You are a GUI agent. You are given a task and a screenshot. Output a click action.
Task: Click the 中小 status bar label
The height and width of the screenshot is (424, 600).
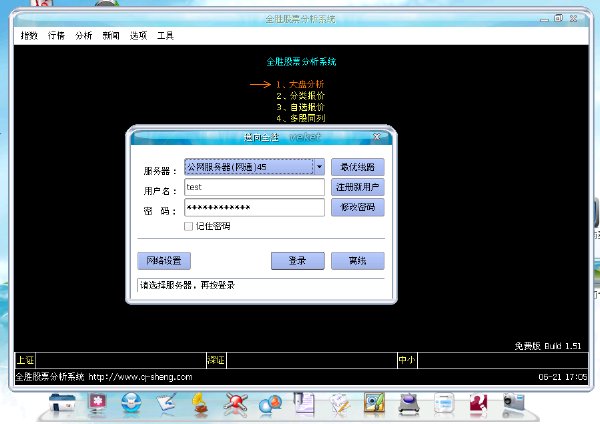(407, 360)
